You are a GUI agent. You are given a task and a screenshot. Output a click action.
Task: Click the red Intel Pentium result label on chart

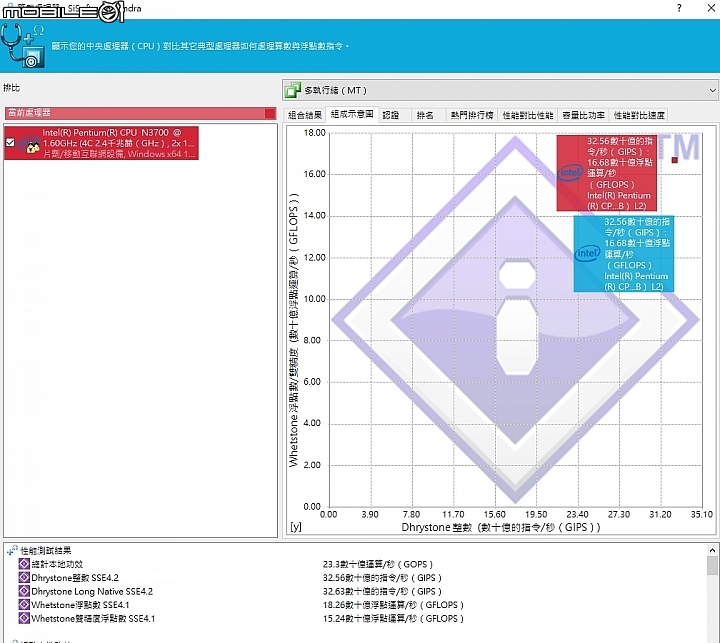point(607,173)
